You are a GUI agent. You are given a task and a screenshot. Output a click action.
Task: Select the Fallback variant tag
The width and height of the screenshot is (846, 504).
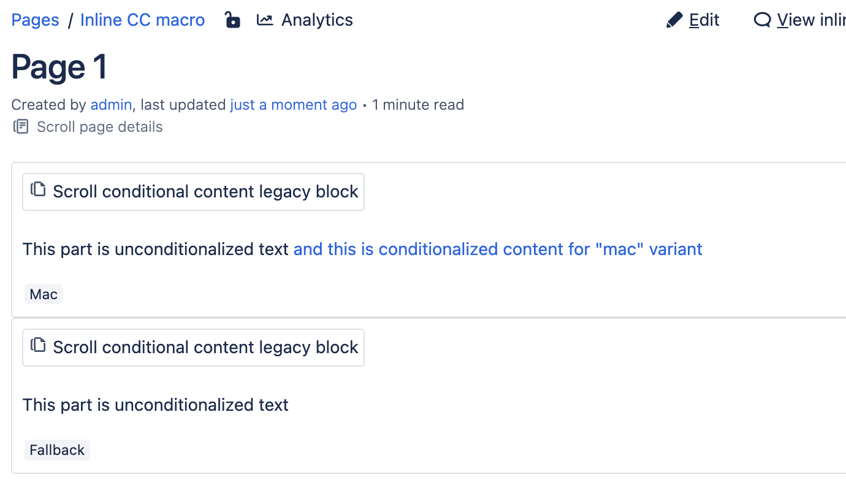click(57, 450)
